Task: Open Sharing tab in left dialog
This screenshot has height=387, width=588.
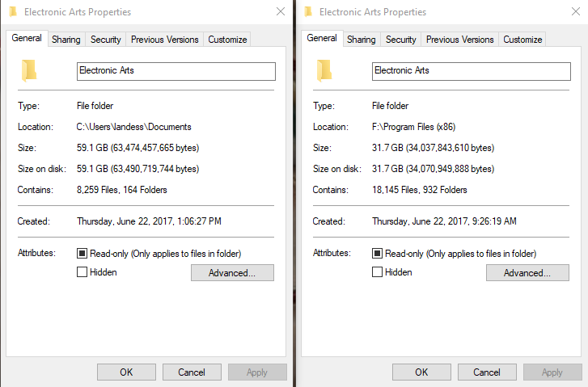Action: (x=66, y=40)
